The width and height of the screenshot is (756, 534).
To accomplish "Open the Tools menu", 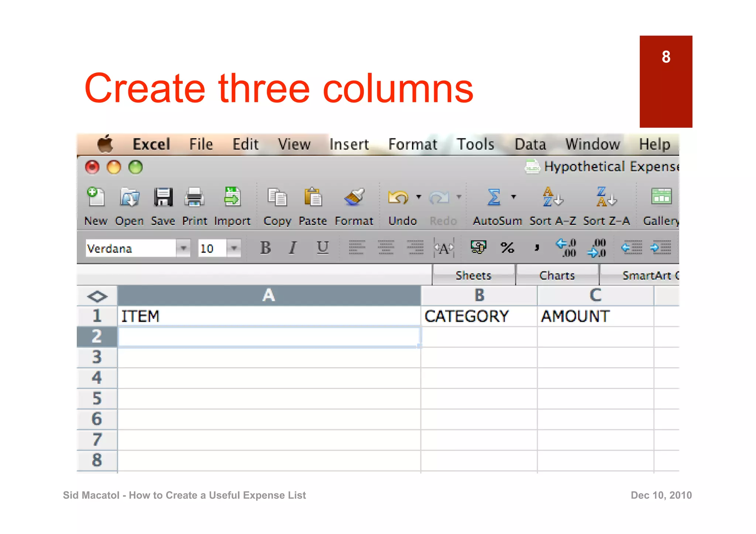I will (475, 144).
